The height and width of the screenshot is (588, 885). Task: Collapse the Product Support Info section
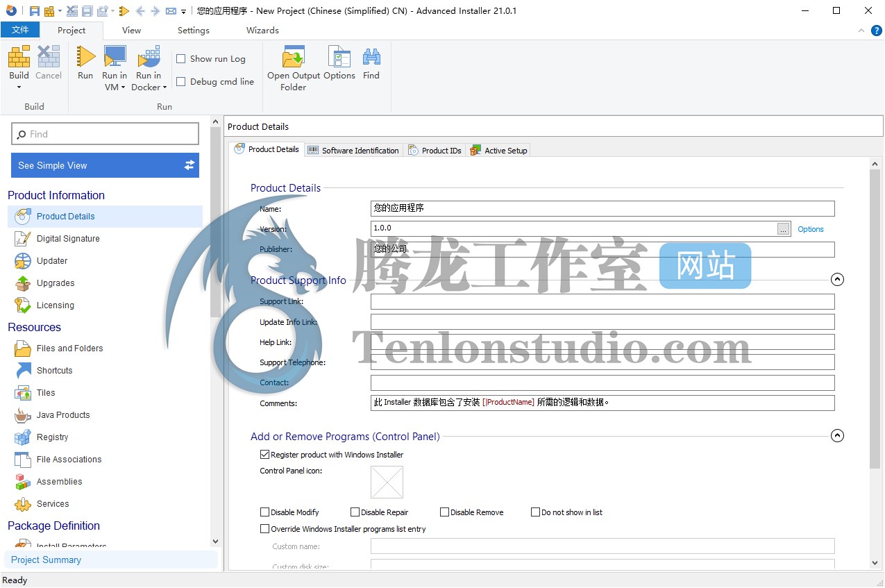tap(838, 280)
